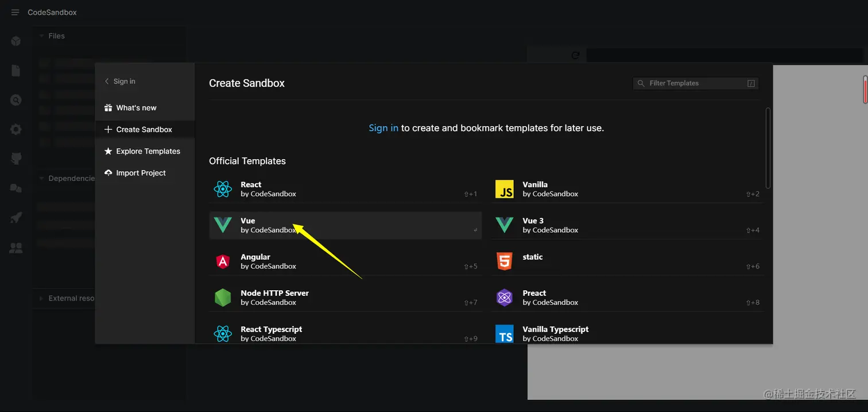Open the deployment rocket icon in sidebar
Image resolution: width=868 pixels, height=412 pixels.
click(x=16, y=218)
